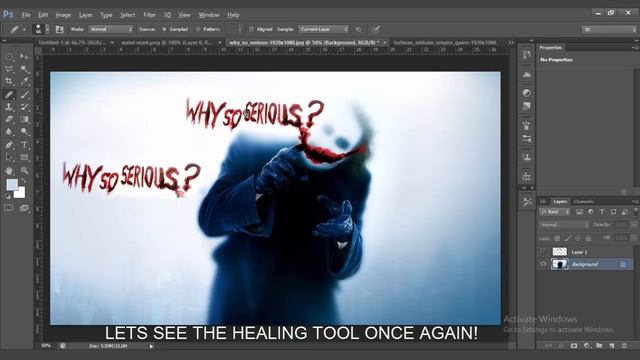Viewport: 640px width, 360px height.
Task: Toggle type layer filter in Layers panel
Action: pyautogui.click(x=602, y=212)
